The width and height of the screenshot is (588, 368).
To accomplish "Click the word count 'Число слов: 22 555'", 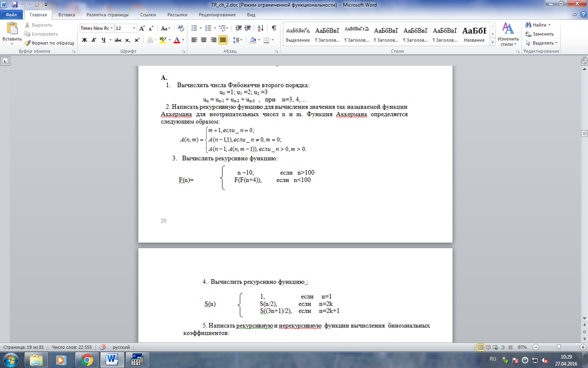I will (x=72, y=347).
